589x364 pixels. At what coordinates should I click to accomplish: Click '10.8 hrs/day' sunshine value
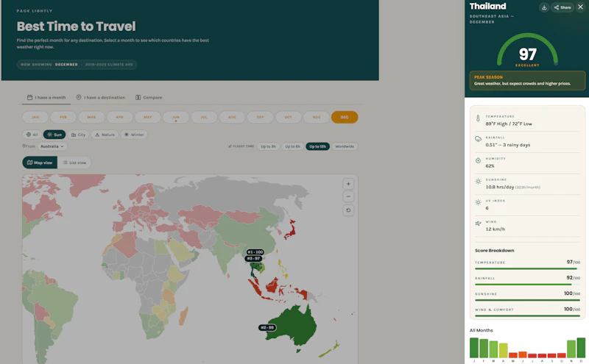[500, 187]
